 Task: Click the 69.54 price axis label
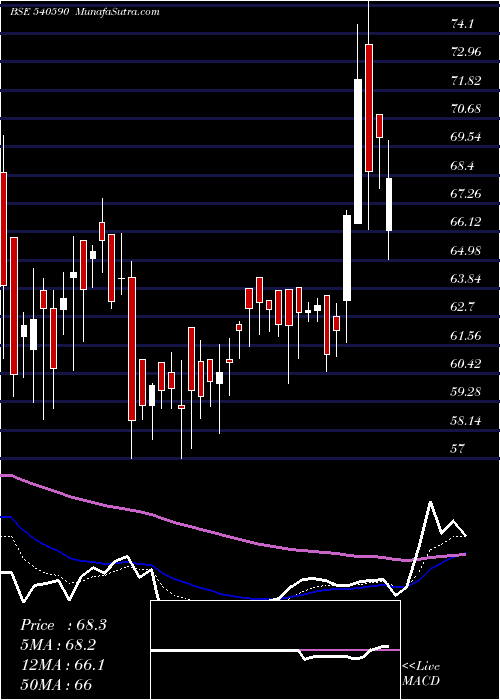tap(466, 137)
